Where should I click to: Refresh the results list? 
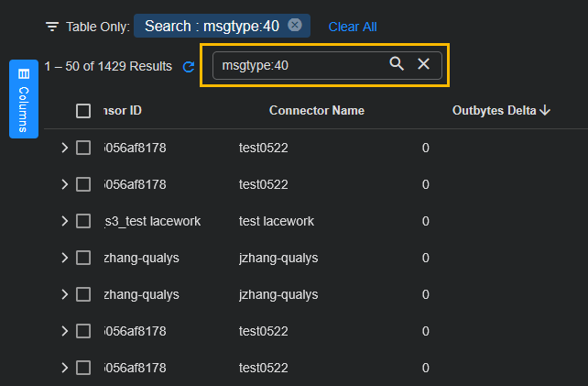click(x=189, y=67)
